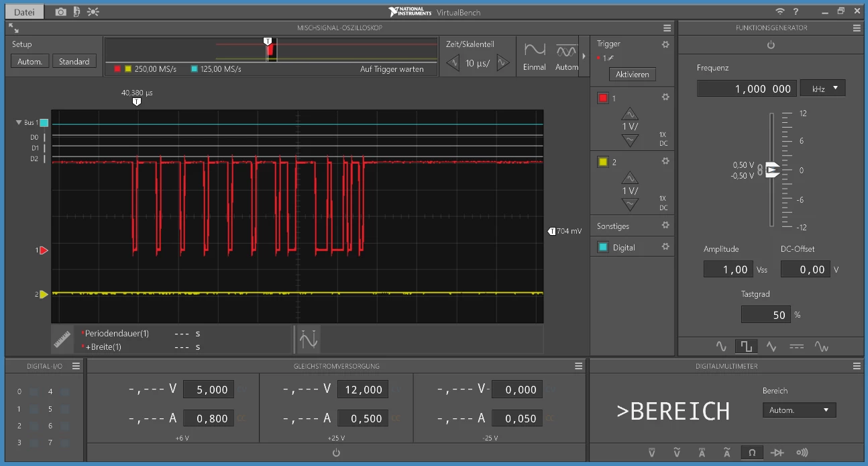Select the square waveform
The image size is (868, 466).
[x=746, y=346]
